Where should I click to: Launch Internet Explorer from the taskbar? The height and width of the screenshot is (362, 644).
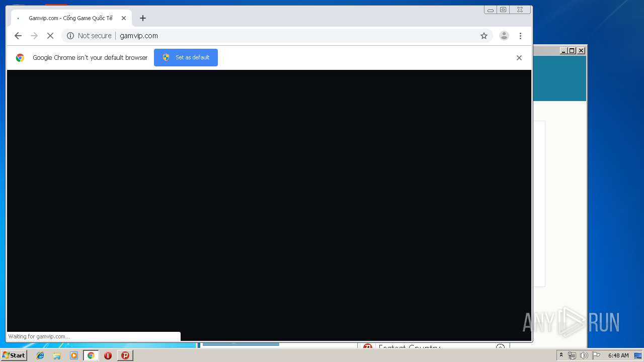tap(40, 355)
